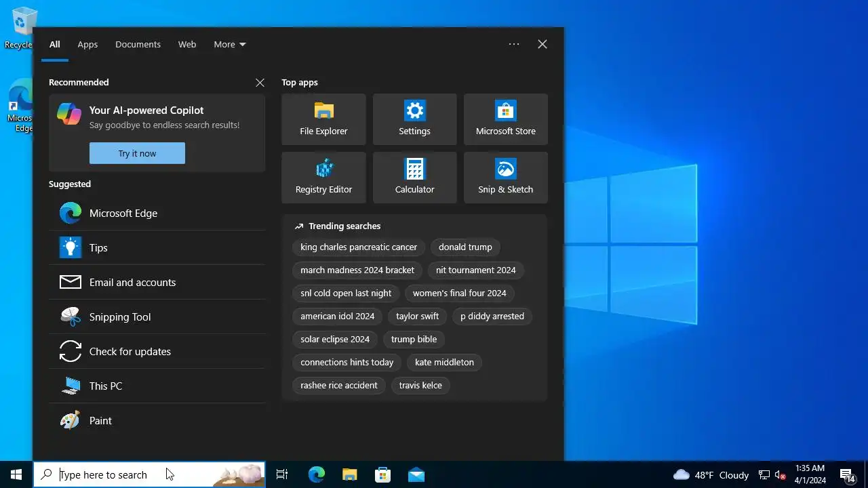Search march madness 2024 bracket
Viewport: 868px width, 488px height.
pyautogui.click(x=357, y=270)
